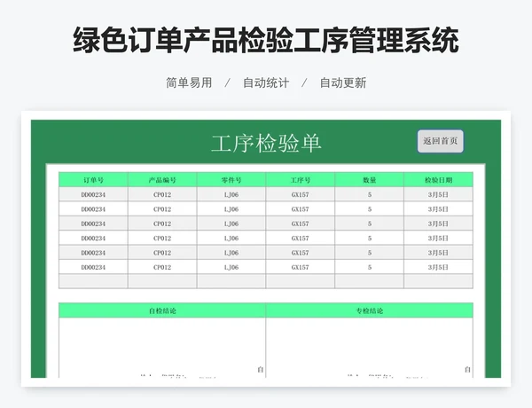Select the empty 产品编号 cell in blank row
The image size is (532, 408).
coord(162,281)
